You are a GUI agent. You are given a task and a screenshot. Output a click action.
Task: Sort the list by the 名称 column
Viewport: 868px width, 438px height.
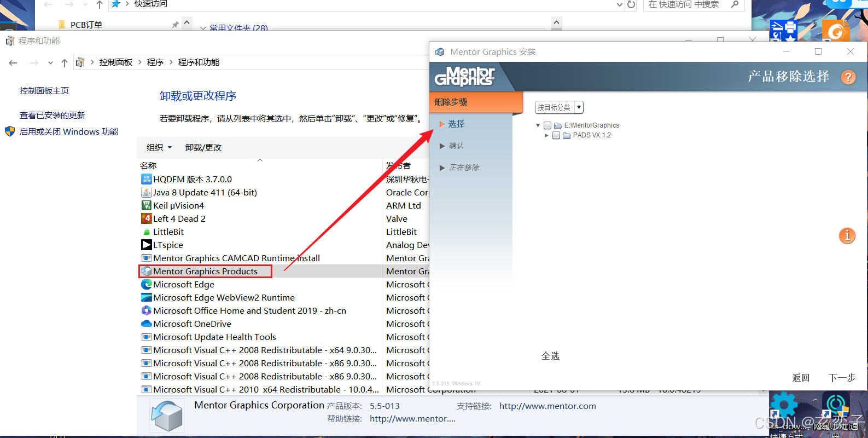[148, 165]
